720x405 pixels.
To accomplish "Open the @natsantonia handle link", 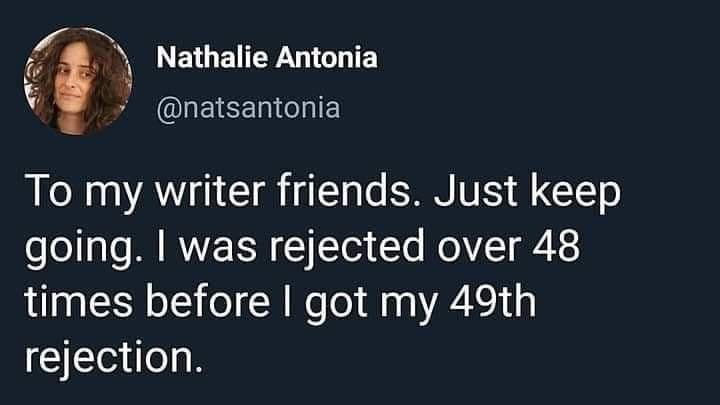I will 249,104.
